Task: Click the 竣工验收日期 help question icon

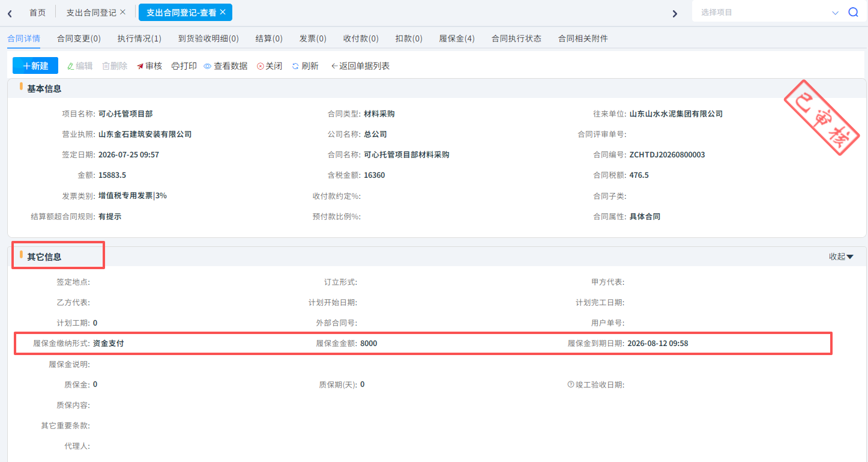Action: tap(571, 384)
